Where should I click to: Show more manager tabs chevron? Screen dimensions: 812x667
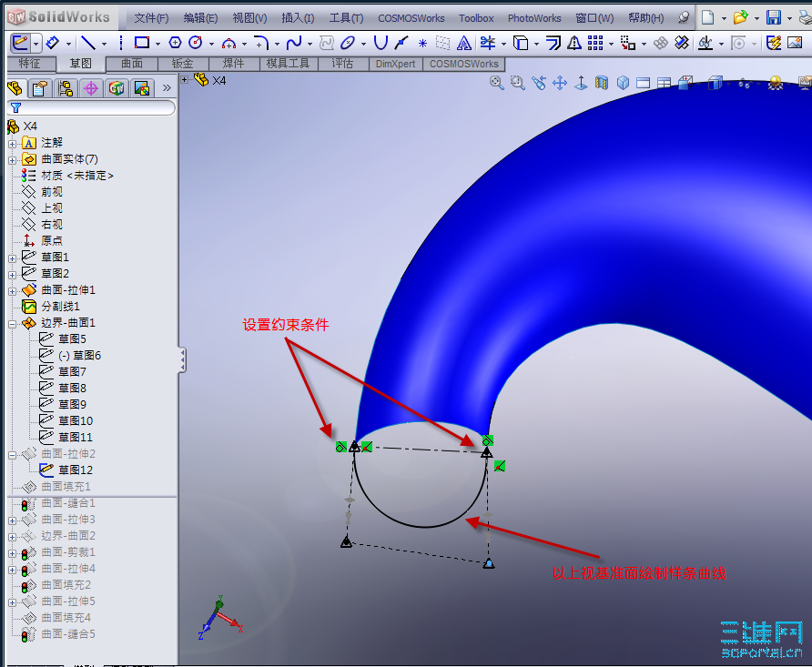(x=167, y=88)
